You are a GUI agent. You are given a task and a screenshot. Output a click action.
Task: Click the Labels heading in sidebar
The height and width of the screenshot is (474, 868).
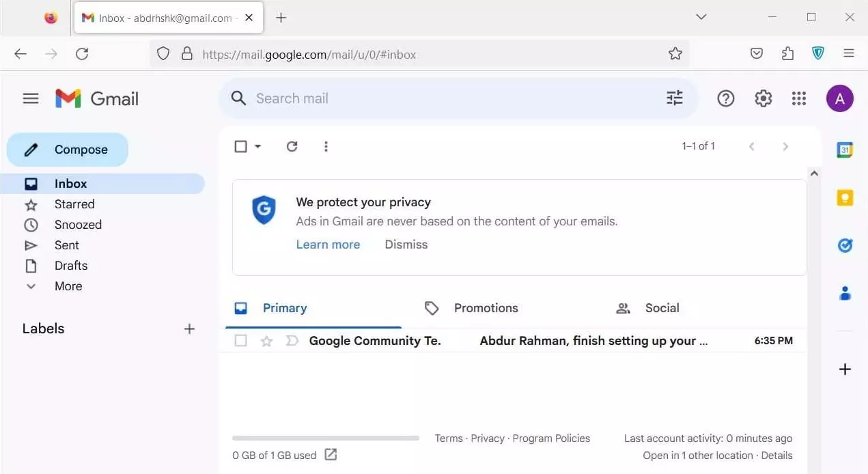(43, 329)
